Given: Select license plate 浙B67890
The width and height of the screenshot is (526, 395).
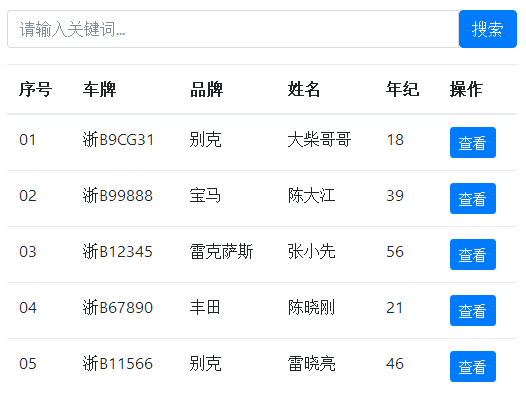Looking at the screenshot, I should coord(118,308).
